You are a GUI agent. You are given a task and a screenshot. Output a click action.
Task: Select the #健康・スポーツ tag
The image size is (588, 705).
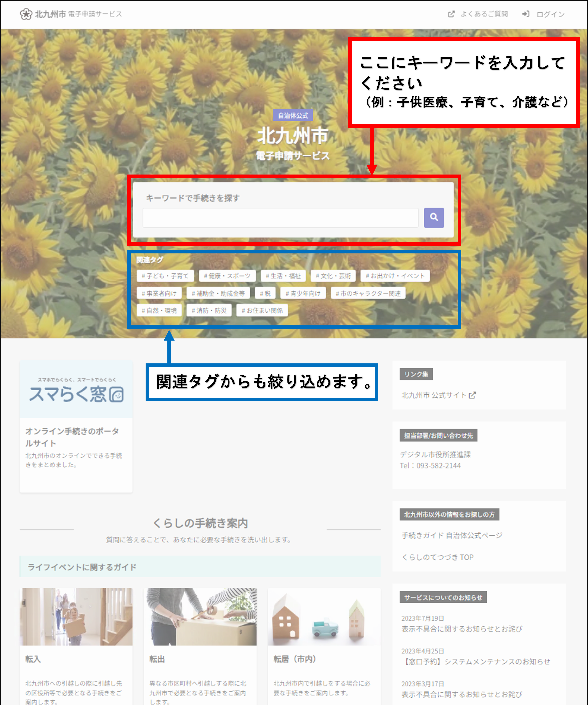tap(227, 276)
